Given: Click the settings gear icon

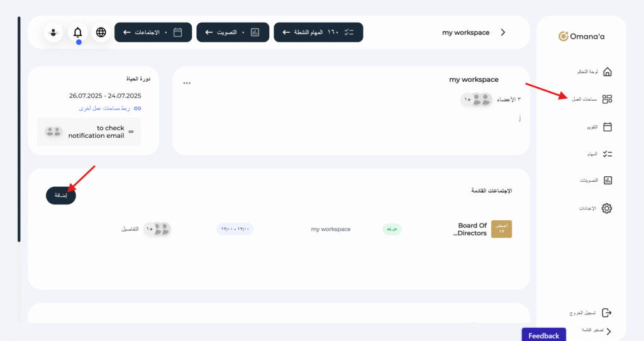Looking at the screenshot, I should click(607, 208).
